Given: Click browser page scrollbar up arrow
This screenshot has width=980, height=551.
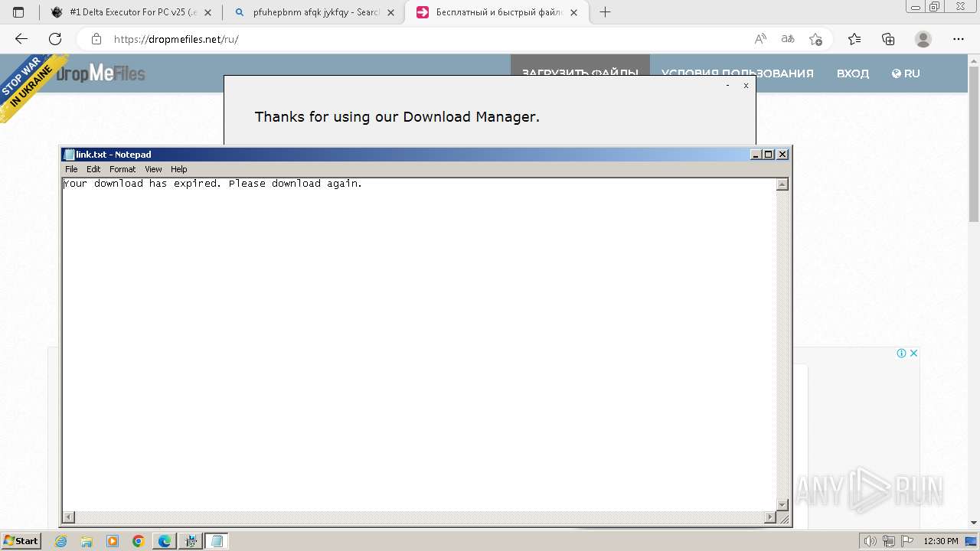Looking at the screenshot, I should coord(974,59).
